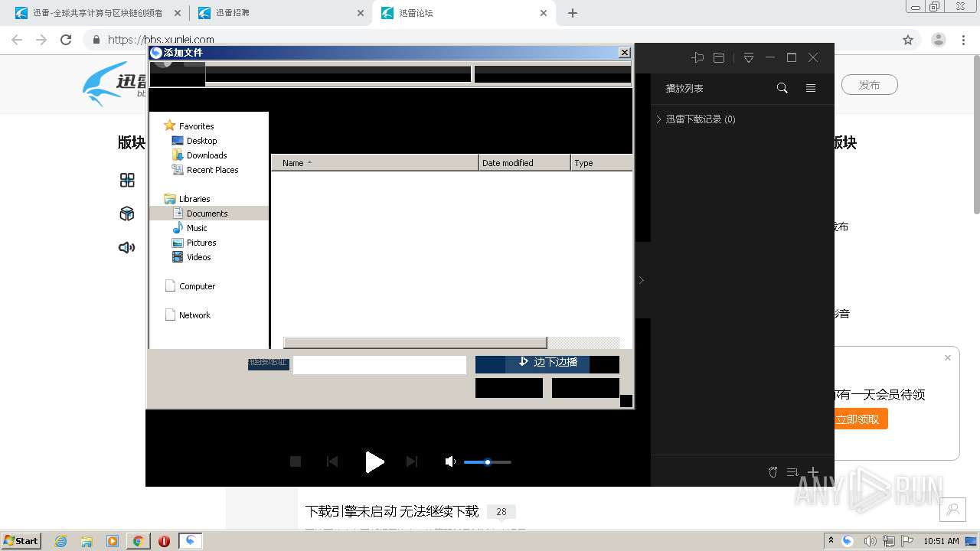Open the Opera icon on the taskbar
The width and height of the screenshot is (980, 551).
tap(164, 541)
